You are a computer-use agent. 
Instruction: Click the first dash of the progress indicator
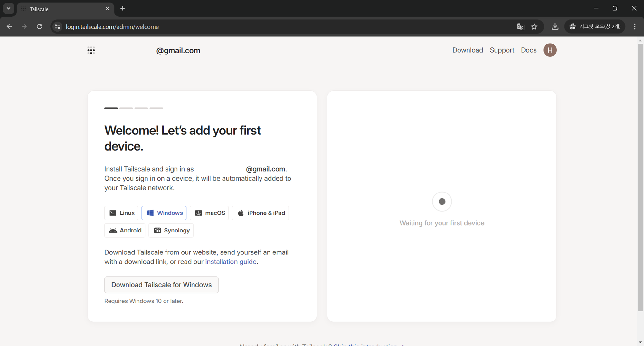tap(111, 108)
